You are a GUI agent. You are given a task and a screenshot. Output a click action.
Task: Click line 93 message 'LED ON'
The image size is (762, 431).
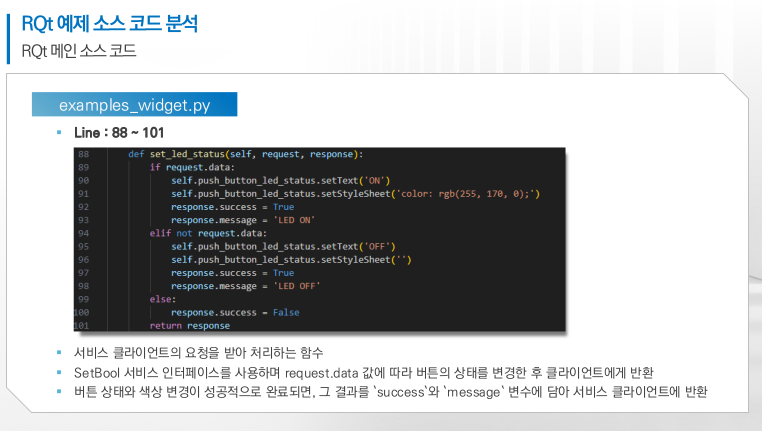pos(243,220)
